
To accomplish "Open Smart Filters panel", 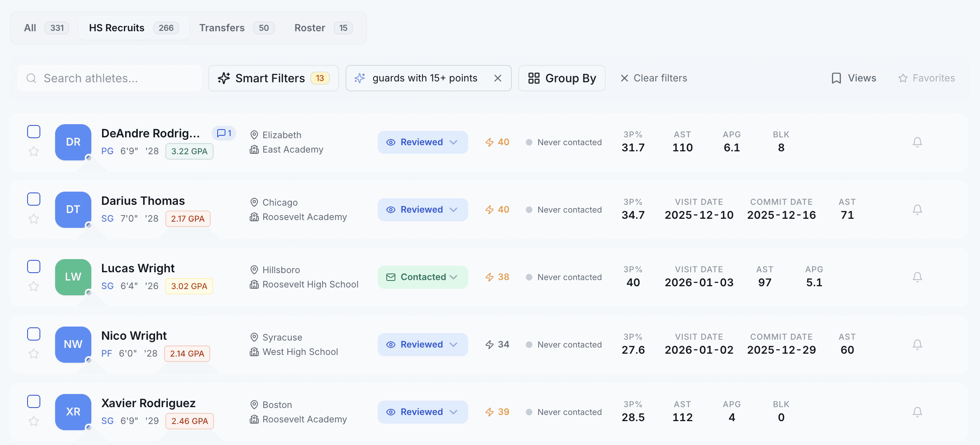I will tap(273, 78).
